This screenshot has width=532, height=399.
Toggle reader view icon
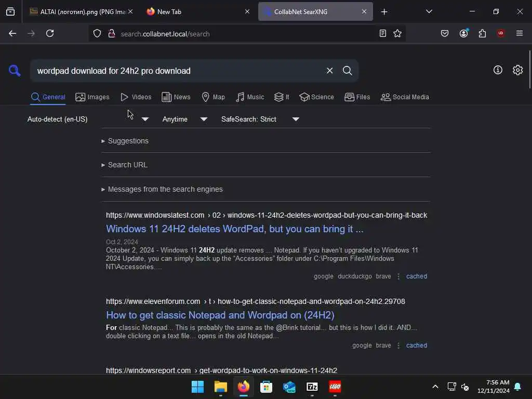[383, 33]
